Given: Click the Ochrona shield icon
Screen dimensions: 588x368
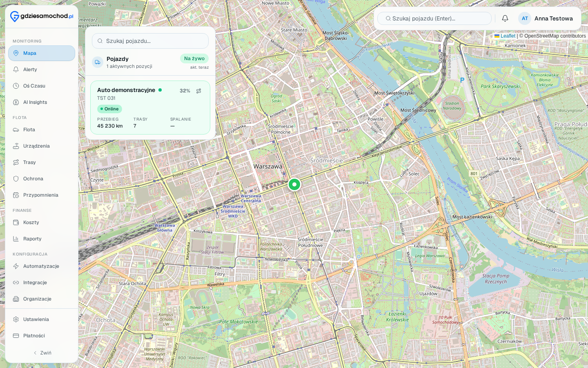Looking at the screenshot, I should click(x=16, y=179).
